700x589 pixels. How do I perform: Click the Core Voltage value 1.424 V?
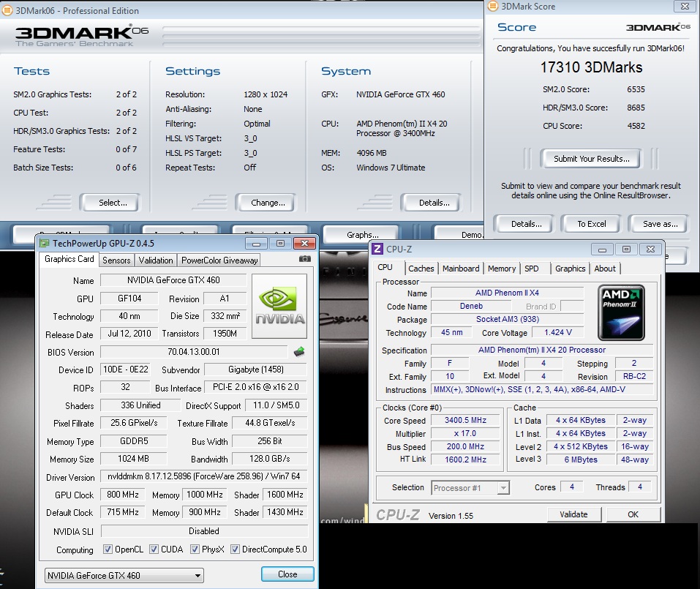558,332
